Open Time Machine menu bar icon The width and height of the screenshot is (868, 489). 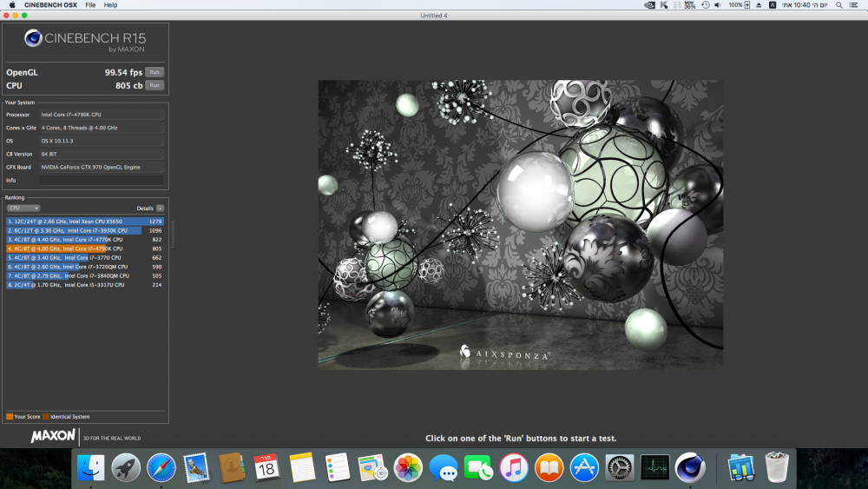click(x=705, y=5)
